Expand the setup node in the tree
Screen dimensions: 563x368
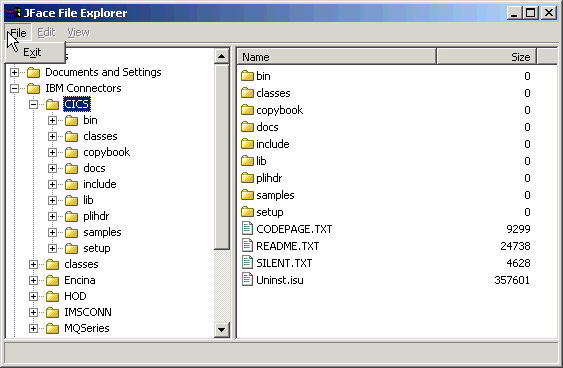52,248
